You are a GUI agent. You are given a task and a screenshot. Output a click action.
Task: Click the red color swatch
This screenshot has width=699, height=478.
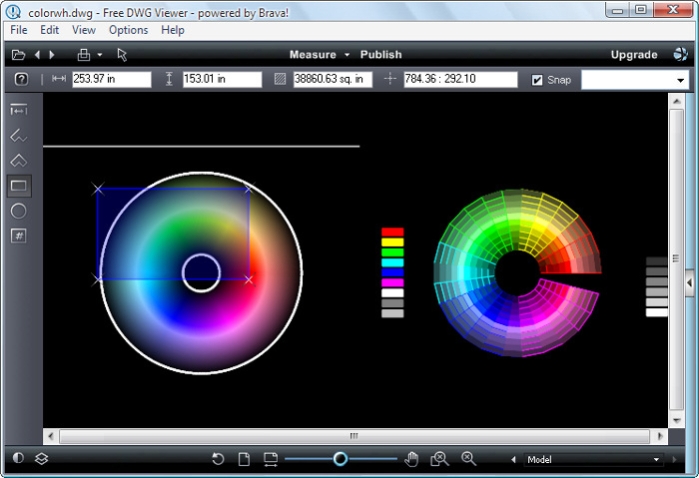click(392, 232)
